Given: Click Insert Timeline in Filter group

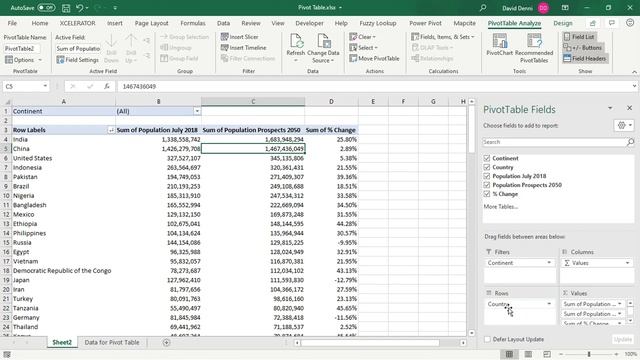Looking at the screenshot, I should 243,48.
